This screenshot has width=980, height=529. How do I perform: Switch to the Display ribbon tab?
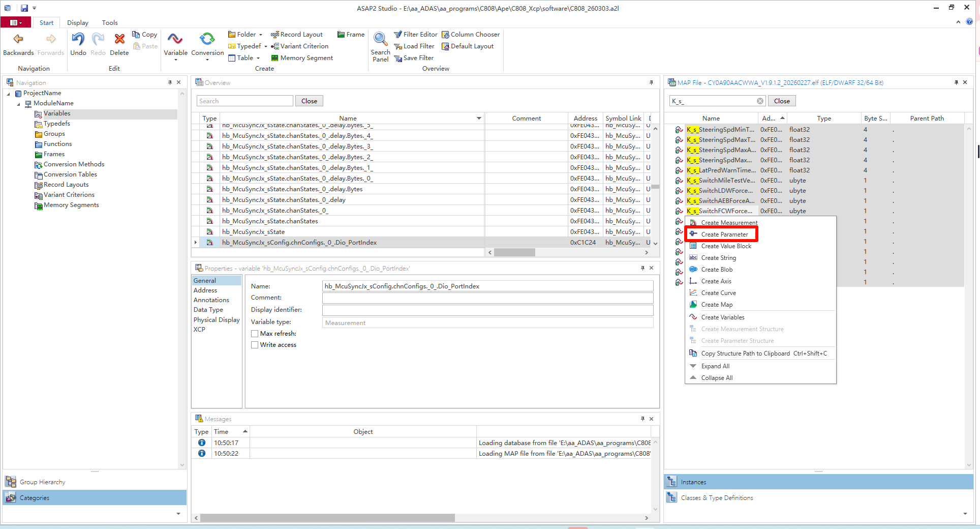tap(77, 23)
